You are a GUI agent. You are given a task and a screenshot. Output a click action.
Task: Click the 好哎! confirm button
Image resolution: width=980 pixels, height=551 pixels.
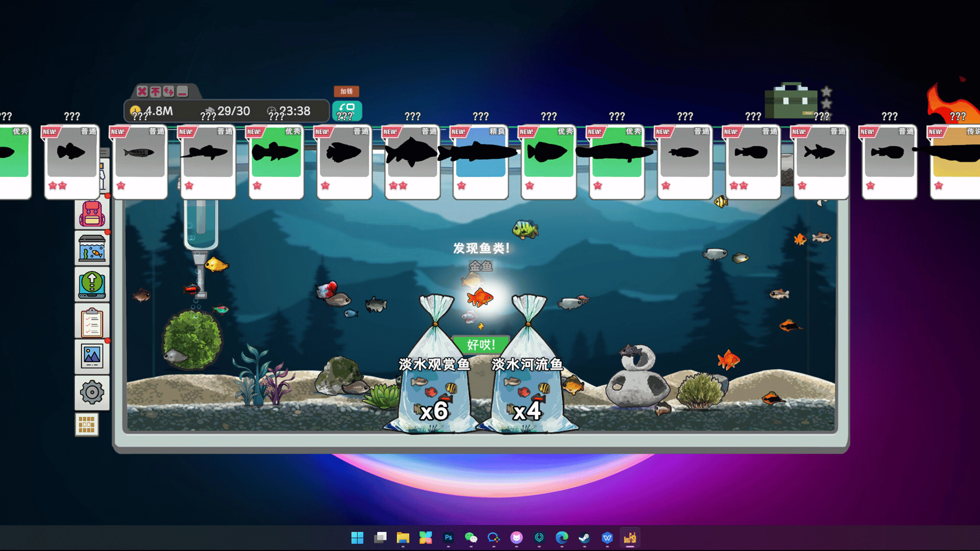(480, 345)
